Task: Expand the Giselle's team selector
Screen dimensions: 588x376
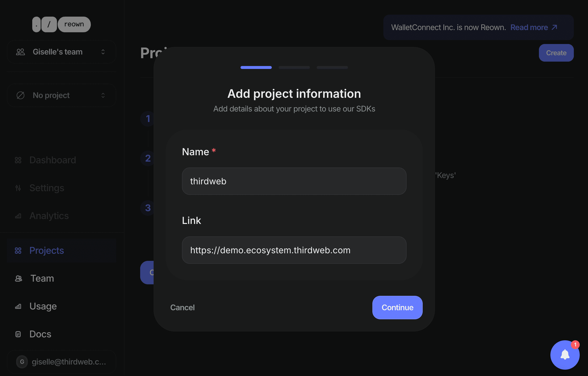Action: [61, 52]
